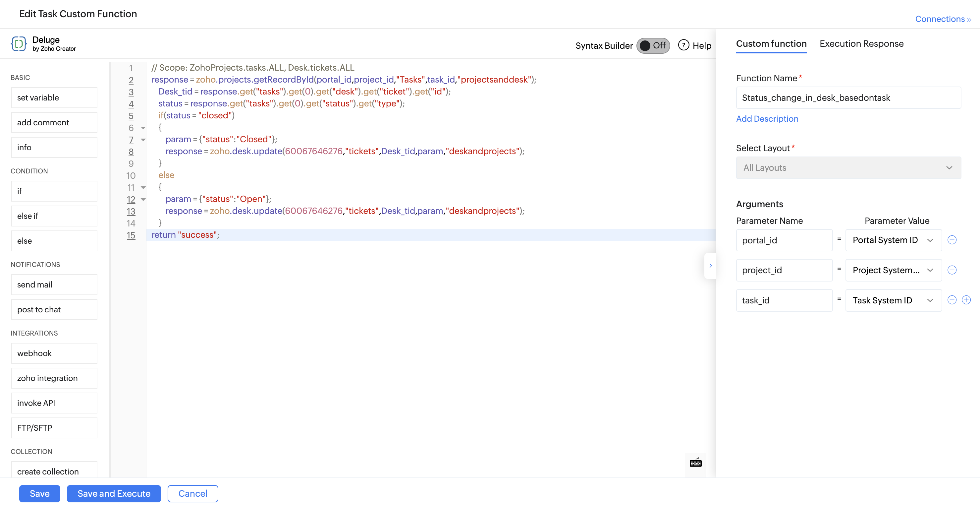Click the Deluge logo icon

point(19,44)
